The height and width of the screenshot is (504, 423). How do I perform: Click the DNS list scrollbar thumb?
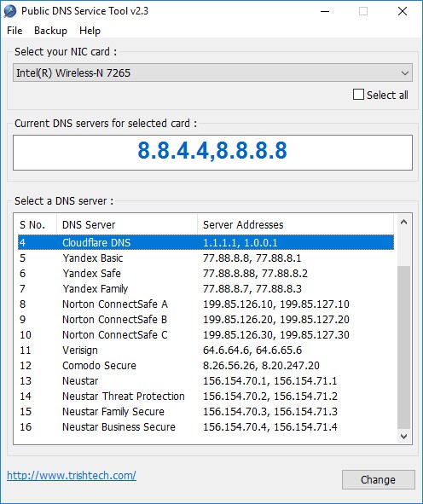403,347
